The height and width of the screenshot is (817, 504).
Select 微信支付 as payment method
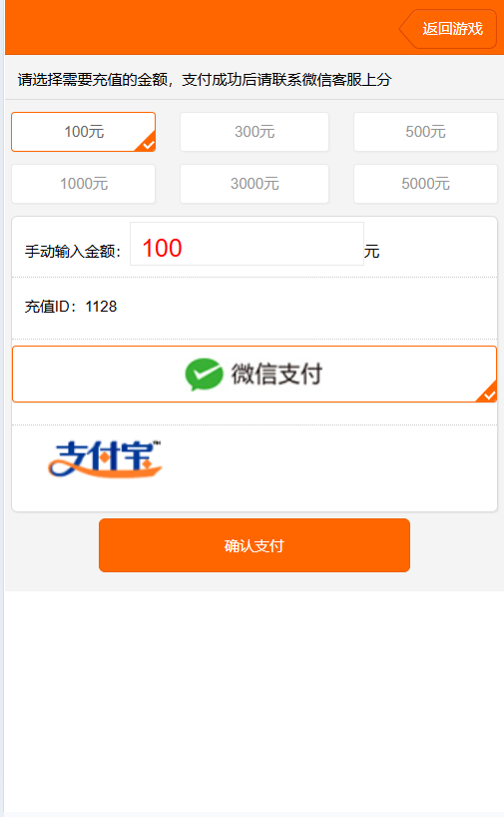click(x=254, y=375)
